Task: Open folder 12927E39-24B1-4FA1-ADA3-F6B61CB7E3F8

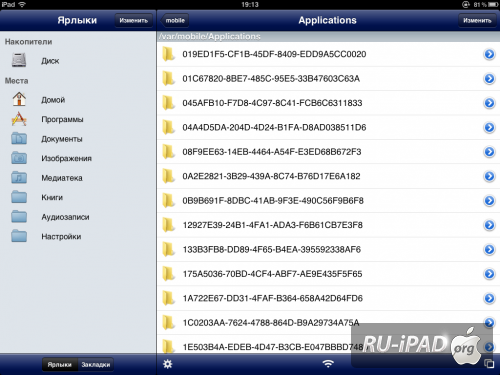Action: click(328, 225)
